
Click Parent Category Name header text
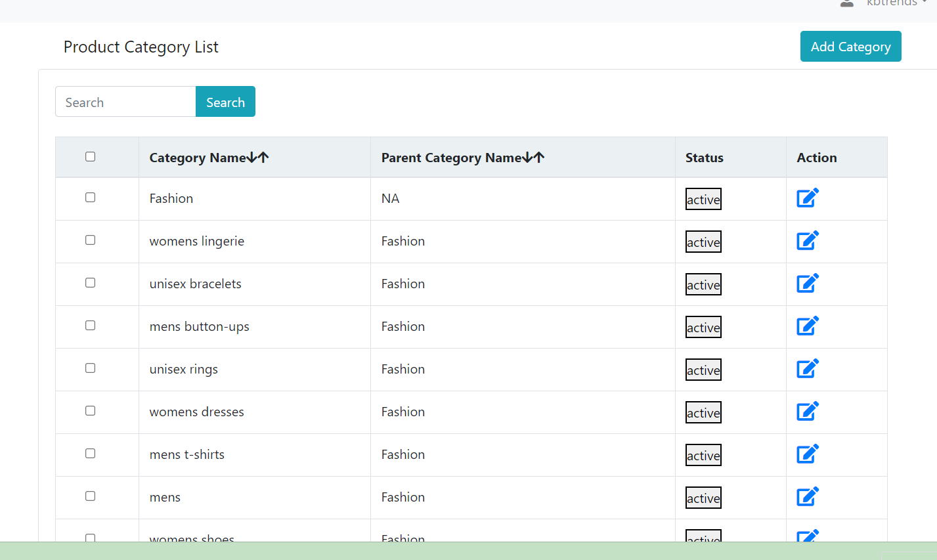pos(452,158)
